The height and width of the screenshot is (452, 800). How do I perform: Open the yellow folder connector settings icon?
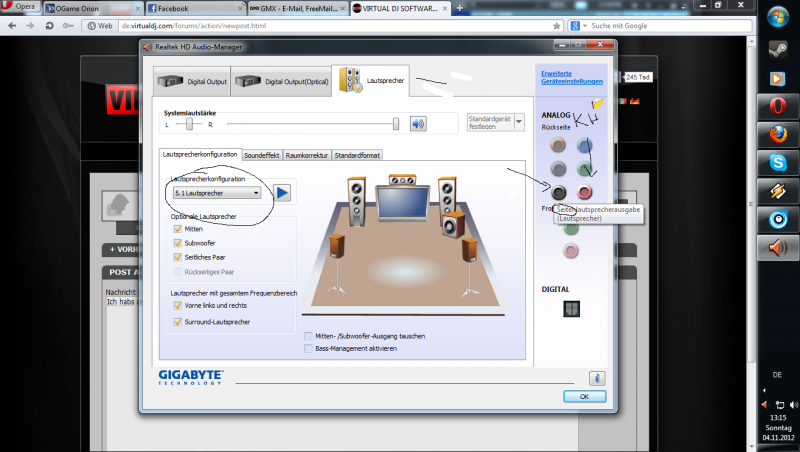(x=597, y=104)
